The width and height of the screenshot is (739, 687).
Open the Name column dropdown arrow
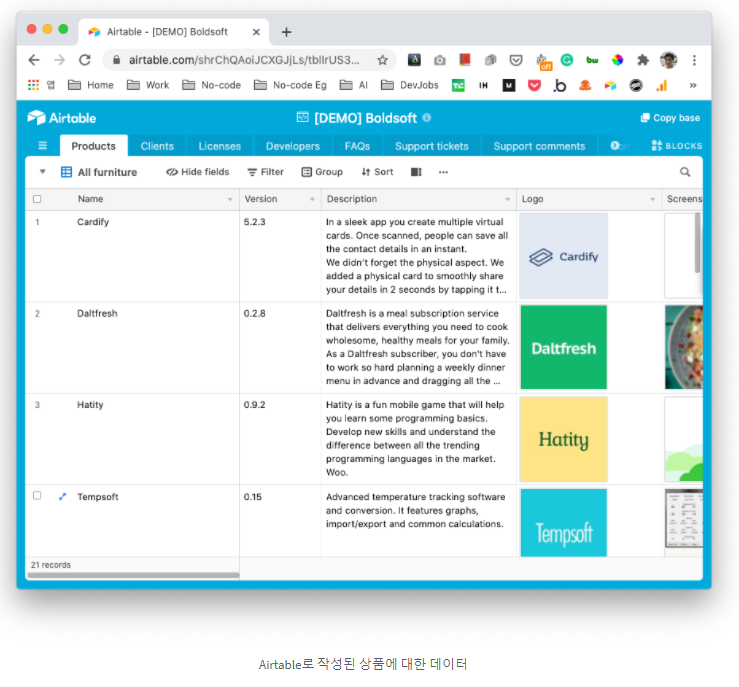pyautogui.click(x=230, y=199)
